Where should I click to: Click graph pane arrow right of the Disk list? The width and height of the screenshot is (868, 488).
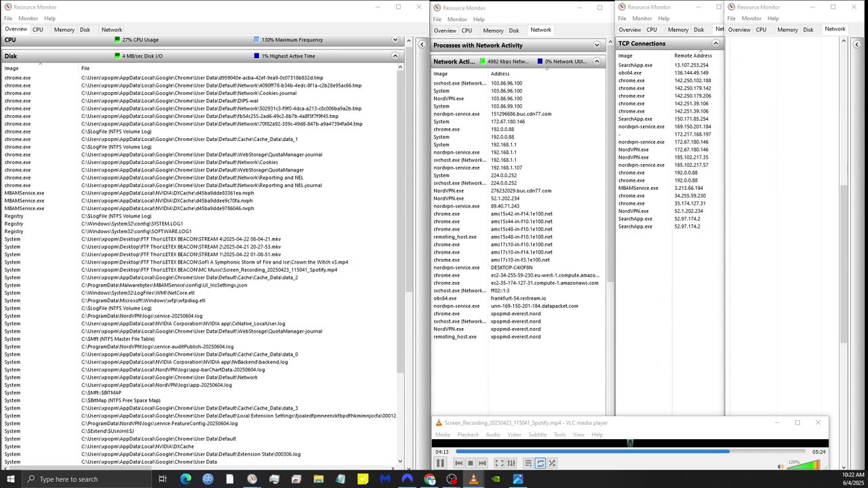[422, 45]
